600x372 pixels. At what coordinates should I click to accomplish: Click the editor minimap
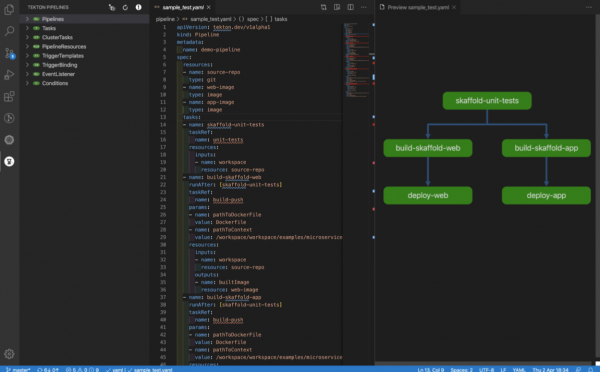pos(357,61)
